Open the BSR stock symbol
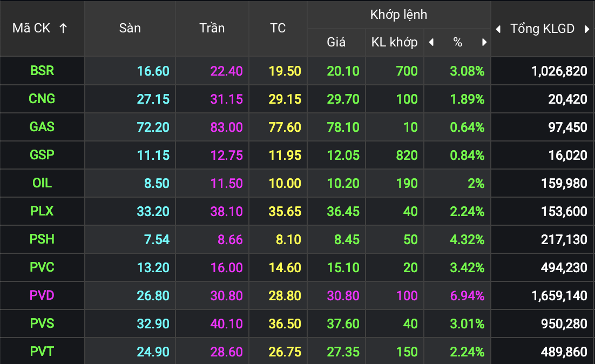This screenshot has width=595, height=364. click(x=42, y=71)
